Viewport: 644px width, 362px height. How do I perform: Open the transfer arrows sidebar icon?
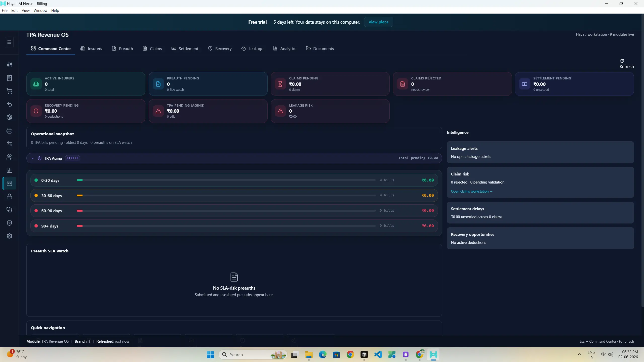pyautogui.click(x=9, y=144)
